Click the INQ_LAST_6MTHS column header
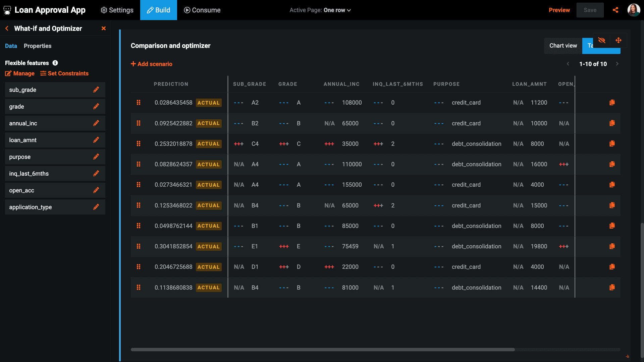 pos(398,84)
